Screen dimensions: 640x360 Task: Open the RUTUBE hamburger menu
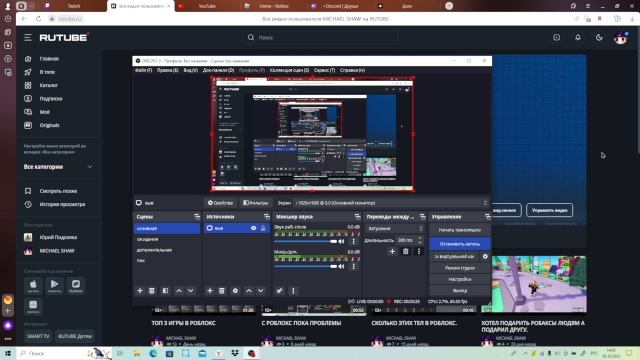(27, 38)
